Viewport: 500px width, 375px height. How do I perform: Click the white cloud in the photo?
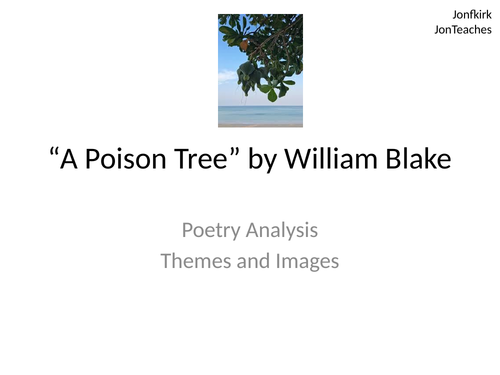pos(227,77)
